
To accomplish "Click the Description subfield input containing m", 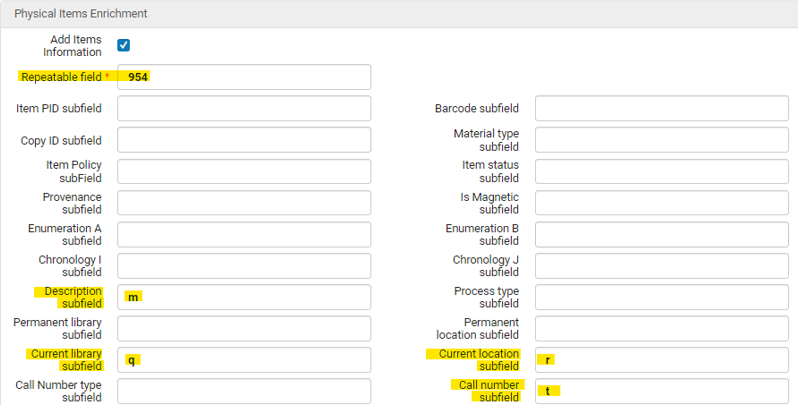I will coord(244,297).
